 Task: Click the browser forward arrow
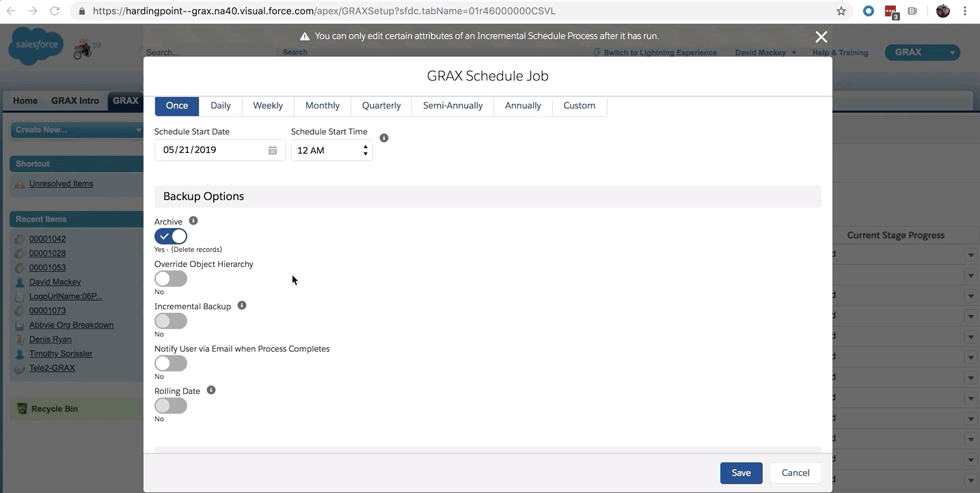[33, 11]
